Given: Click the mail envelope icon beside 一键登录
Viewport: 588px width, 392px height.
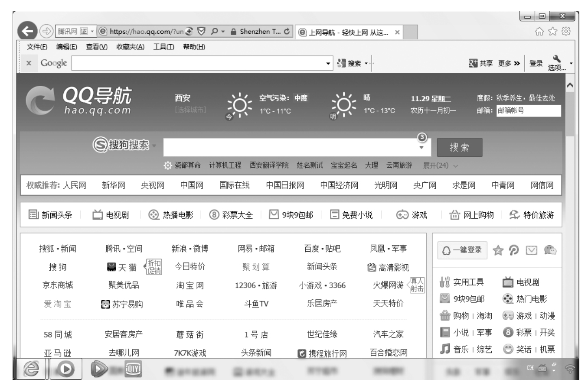Looking at the screenshot, I should [531, 250].
